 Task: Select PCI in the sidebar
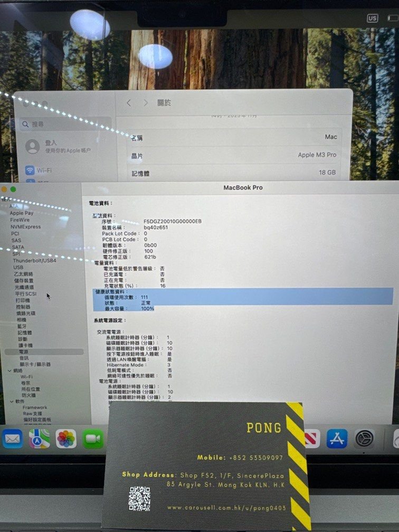(x=15, y=233)
